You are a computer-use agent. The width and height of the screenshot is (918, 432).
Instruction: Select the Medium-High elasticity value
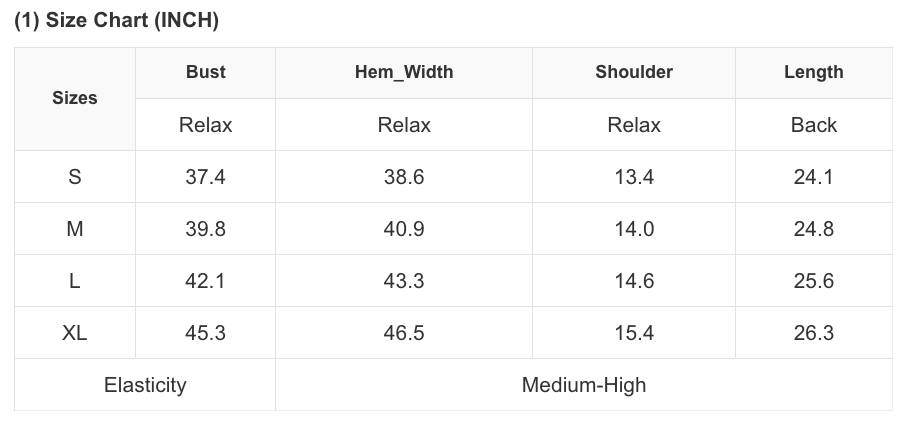584,385
